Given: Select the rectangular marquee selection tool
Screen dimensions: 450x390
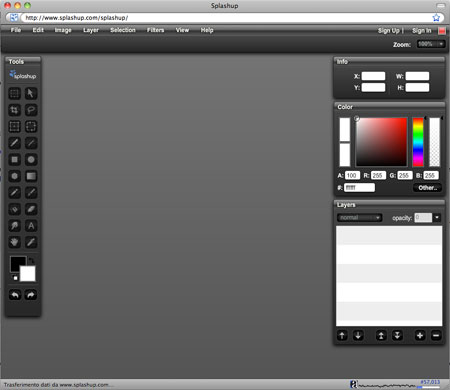Looking at the screenshot, I should pos(14,93).
